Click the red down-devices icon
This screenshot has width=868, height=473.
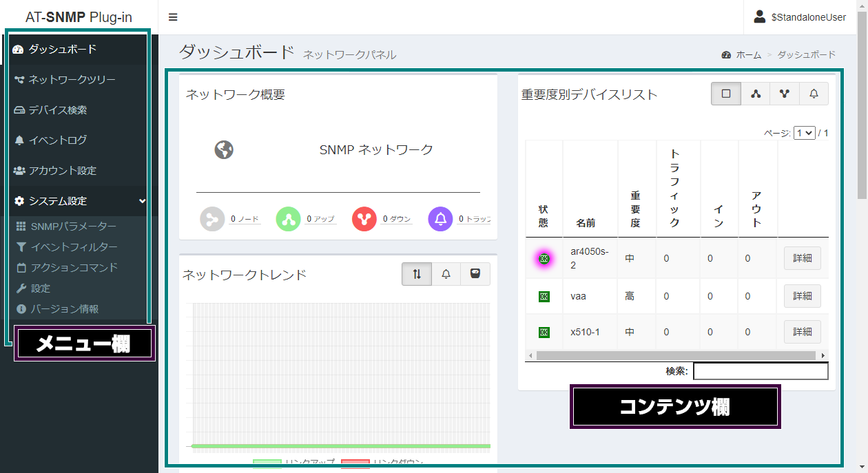pyautogui.click(x=364, y=219)
